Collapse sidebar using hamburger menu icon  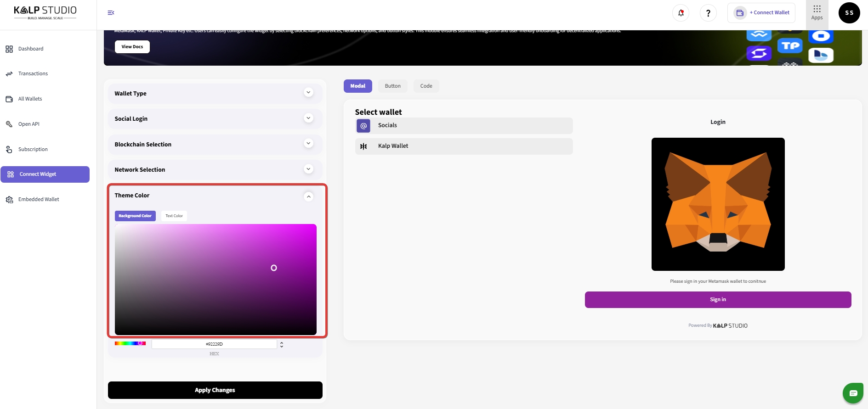tap(111, 13)
